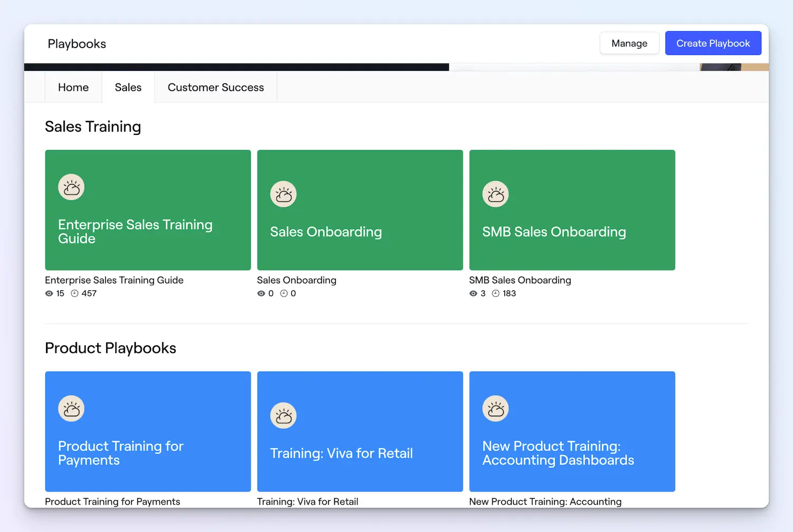Click the clock icon under Sales Onboarding
Viewport: 793px width, 532px height.
(284, 293)
